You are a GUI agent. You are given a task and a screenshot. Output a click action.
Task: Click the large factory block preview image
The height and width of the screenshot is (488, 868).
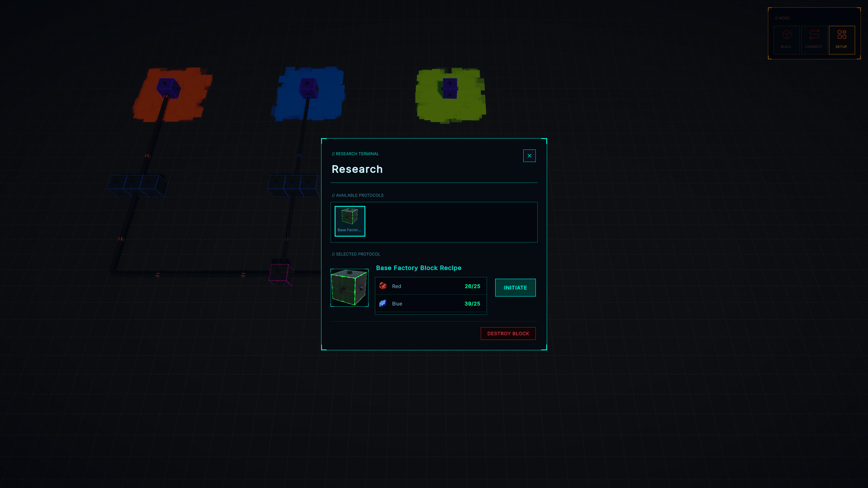(349, 288)
